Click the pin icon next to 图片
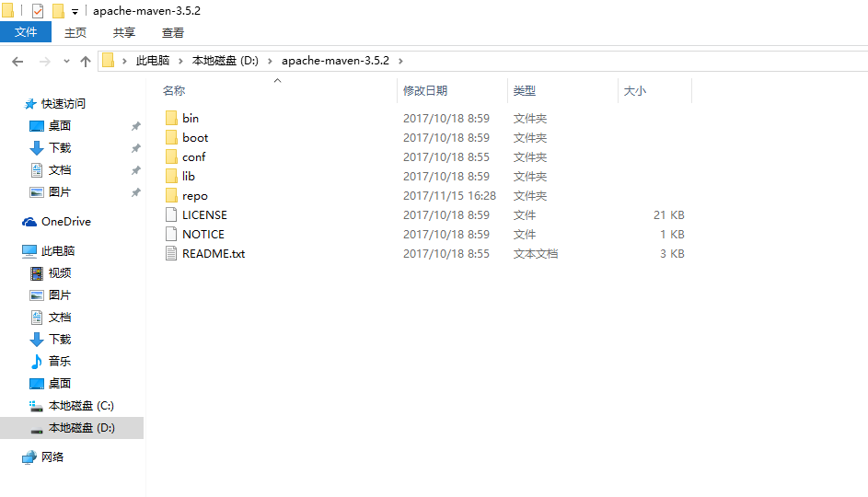The image size is (868, 497). pyautogui.click(x=135, y=192)
